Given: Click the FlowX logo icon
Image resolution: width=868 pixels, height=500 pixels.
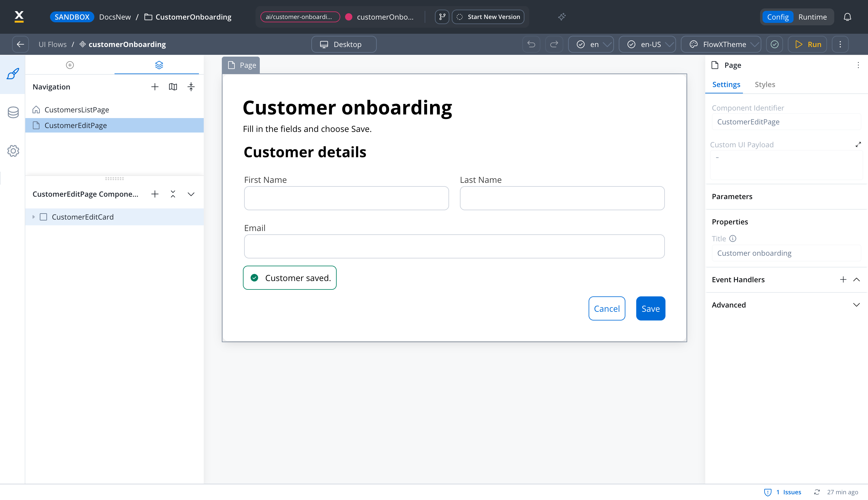Looking at the screenshot, I should [x=19, y=17].
